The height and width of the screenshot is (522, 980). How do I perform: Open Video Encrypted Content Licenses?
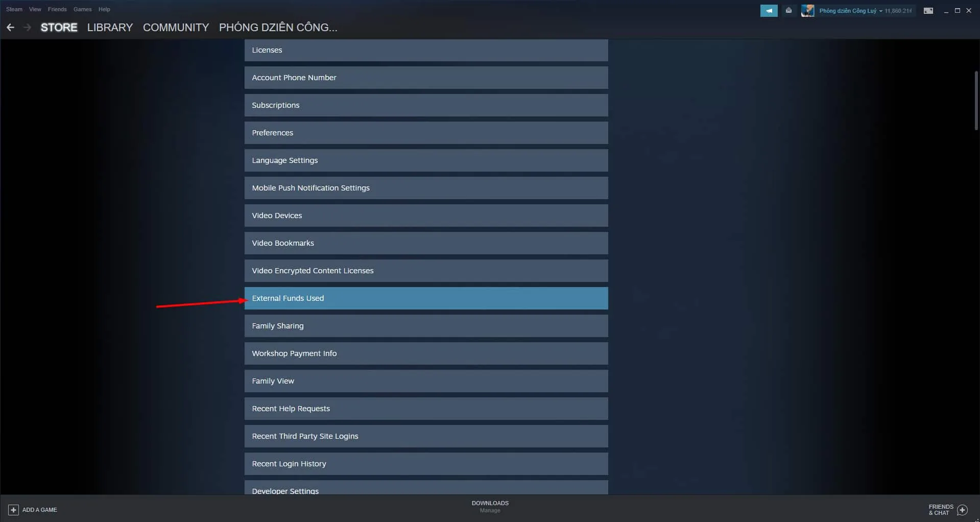coord(426,271)
